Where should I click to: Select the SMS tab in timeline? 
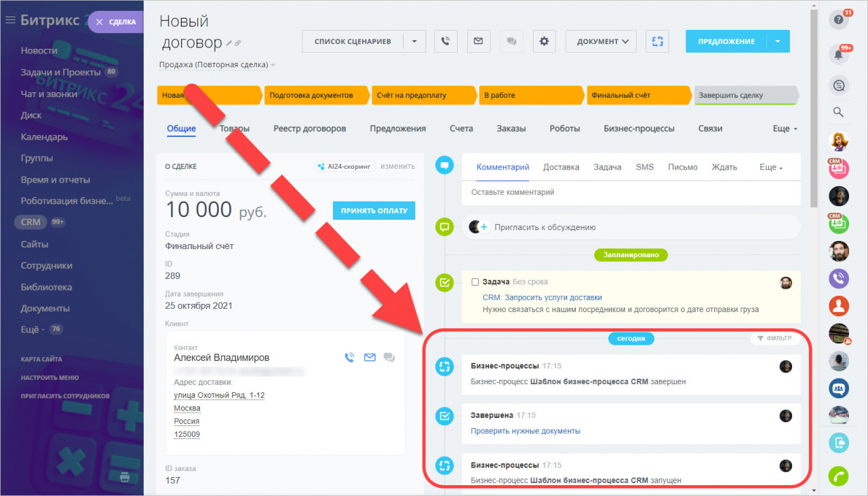(645, 167)
